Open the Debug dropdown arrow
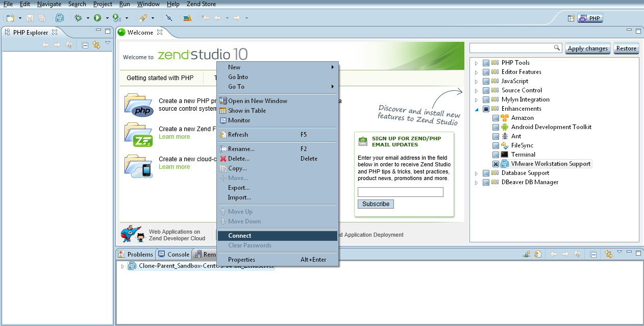Image resolution: width=644 pixels, height=326 pixels. [x=88, y=18]
